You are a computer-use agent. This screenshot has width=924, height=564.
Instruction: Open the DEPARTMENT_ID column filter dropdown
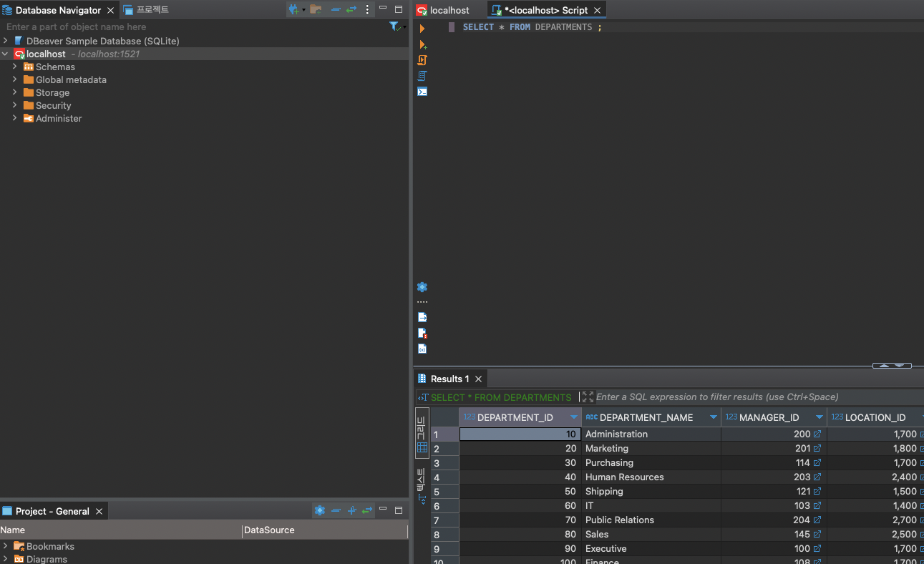point(573,417)
